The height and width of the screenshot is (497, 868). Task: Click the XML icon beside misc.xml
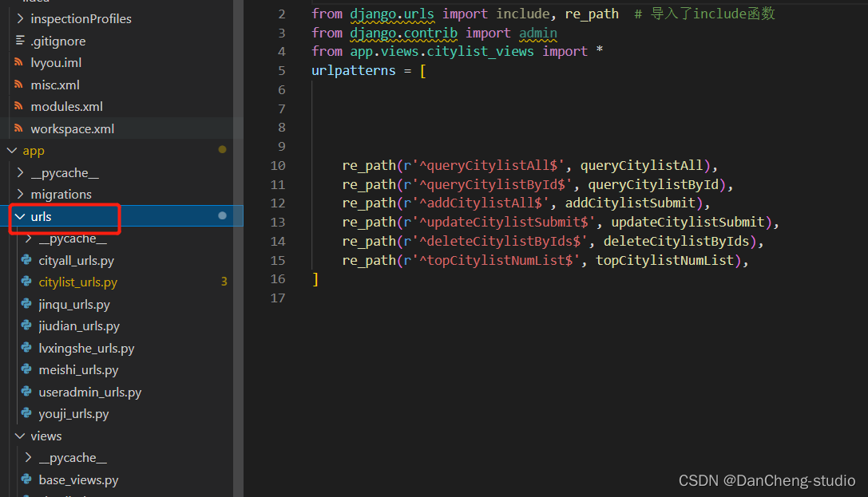[x=18, y=85]
